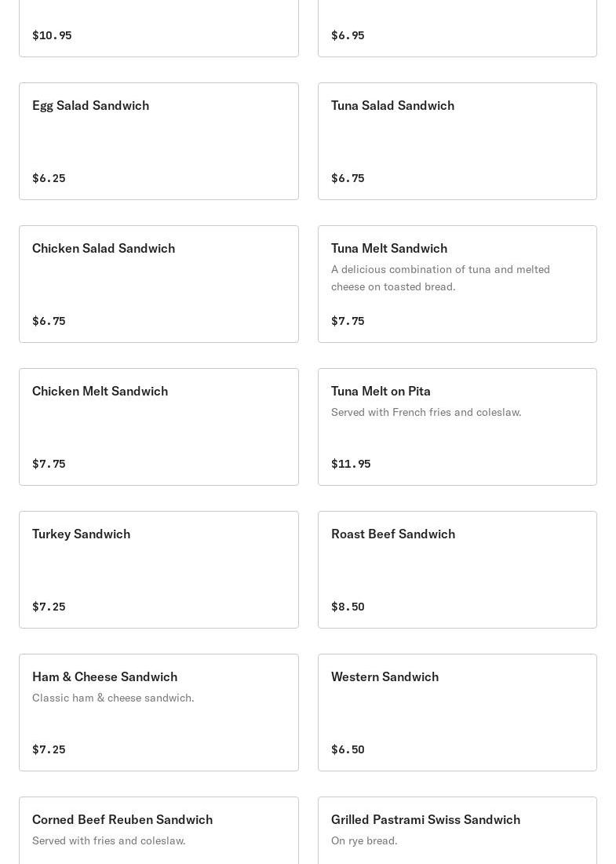Click the partially visible $10.95 item card

tap(159, 28)
